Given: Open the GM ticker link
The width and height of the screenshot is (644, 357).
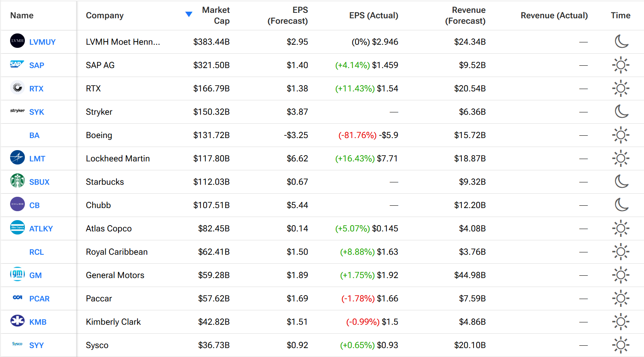Looking at the screenshot, I should (35, 275).
